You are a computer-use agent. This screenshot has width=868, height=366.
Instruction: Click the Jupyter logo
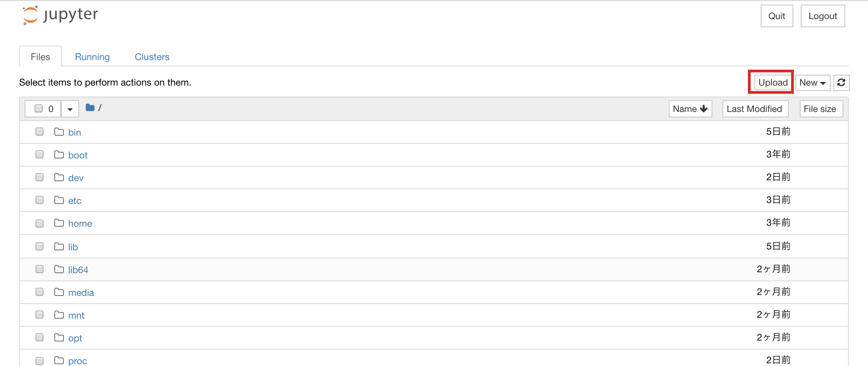pos(60,15)
